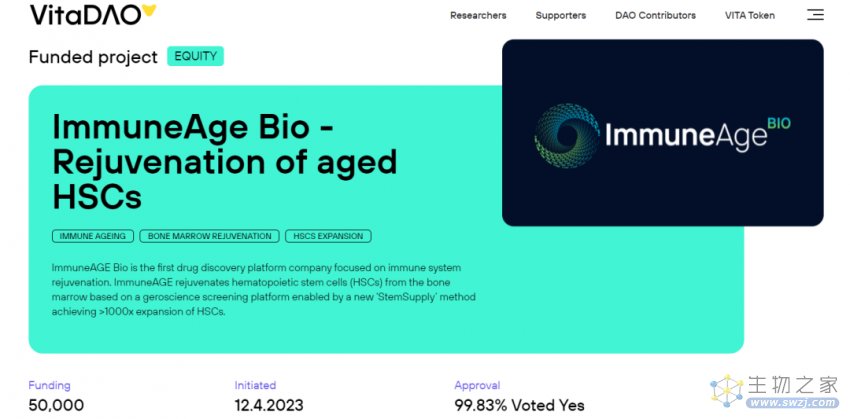Click the VitaDAO logo
Image resolution: width=850 pixels, height=419 pixels.
[93, 14]
